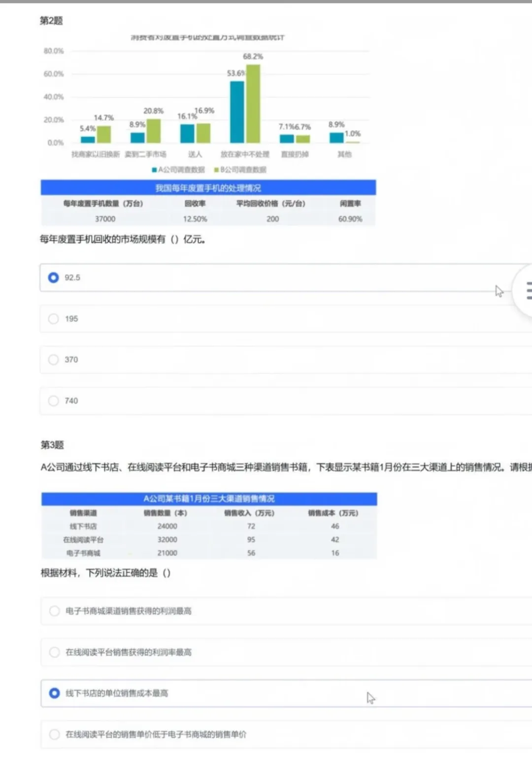Viewport: 532px width, 759px height.
Task: Click the 平均回收价格 (元/台) column header
Action: (270, 204)
